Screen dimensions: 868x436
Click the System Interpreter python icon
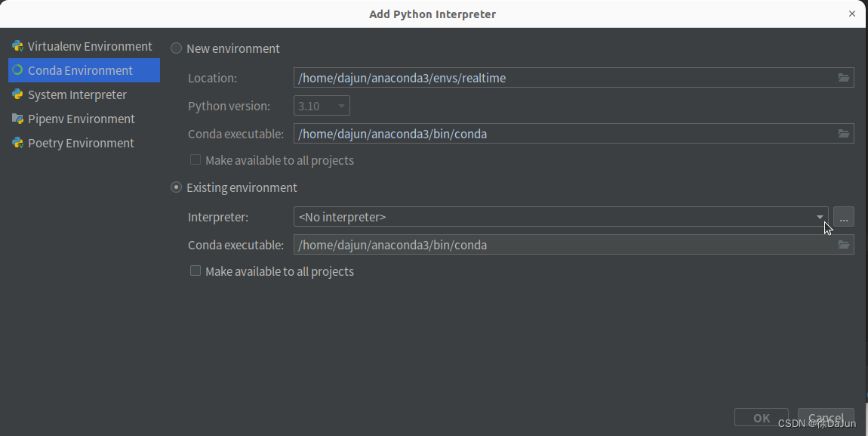tap(17, 94)
